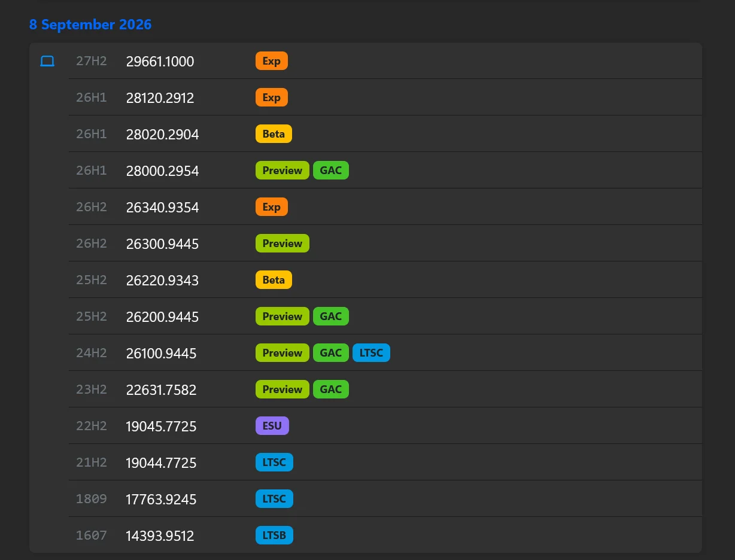Click the LTSB badge
Viewport: 735px width, 560px height.
[274, 535]
